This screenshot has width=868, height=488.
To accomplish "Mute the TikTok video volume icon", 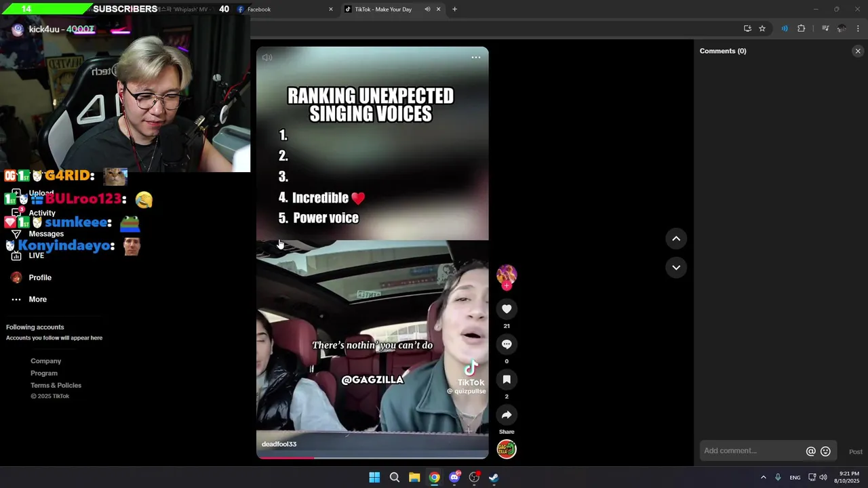I will click(267, 58).
